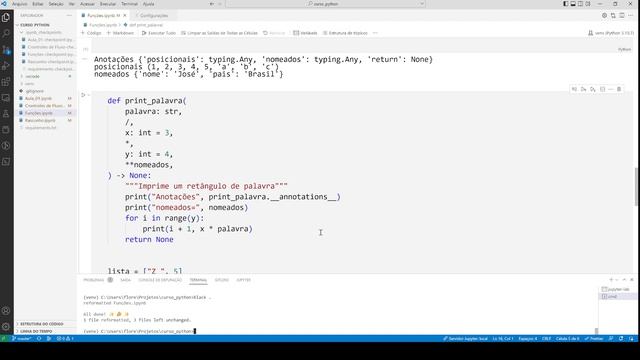Viewport: 640px width, 360px height.
Task: Click sync changes icon in status bar
Action: (x=39, y=339)
